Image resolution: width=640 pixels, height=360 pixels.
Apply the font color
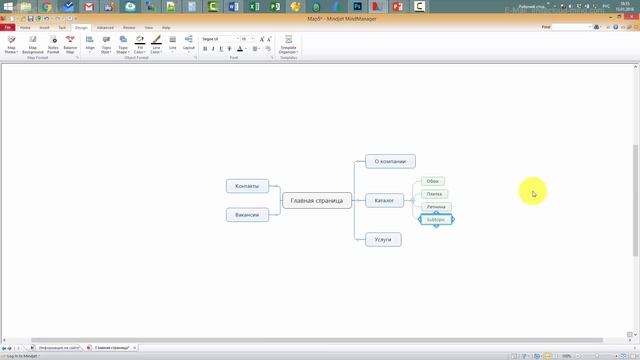pos(240,49)
